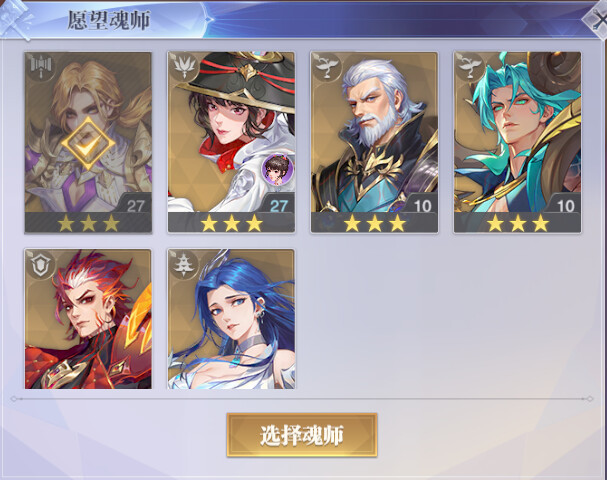The width and height of the screenshot is (607, 480).
Task: Select the teal-haired horned hero card
Action: tap(518, 142)
